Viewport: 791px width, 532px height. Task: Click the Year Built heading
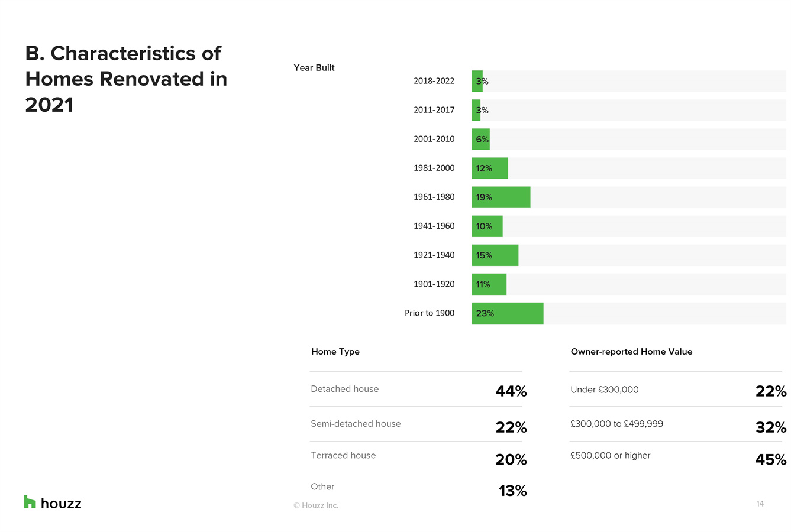(x=314, y=68)
